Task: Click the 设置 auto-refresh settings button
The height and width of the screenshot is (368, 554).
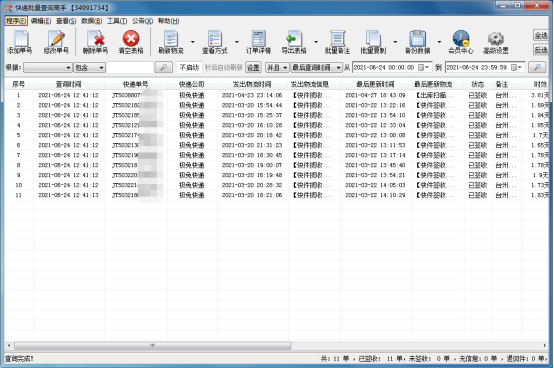Action: click(x=253, y=67)
